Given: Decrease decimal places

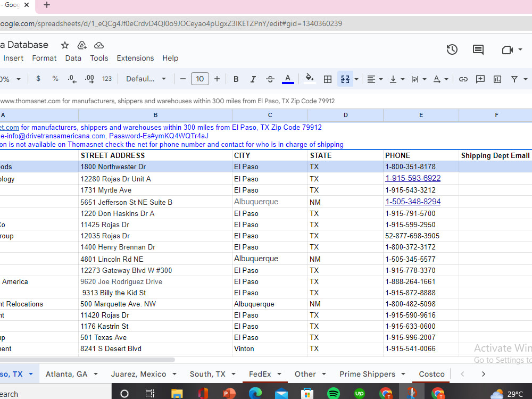Looking at the screenshot, I should (72, 79).
